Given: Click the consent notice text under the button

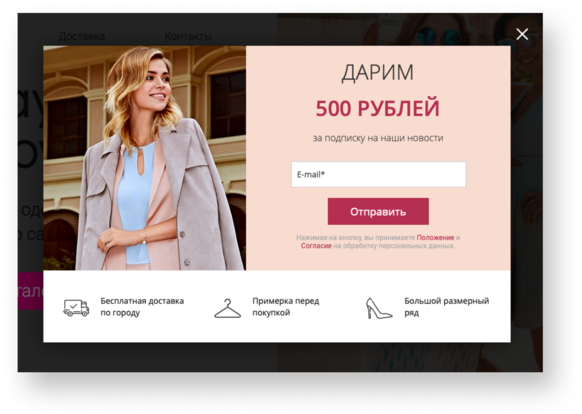Looking at the screenshot, I should point(378,241).
